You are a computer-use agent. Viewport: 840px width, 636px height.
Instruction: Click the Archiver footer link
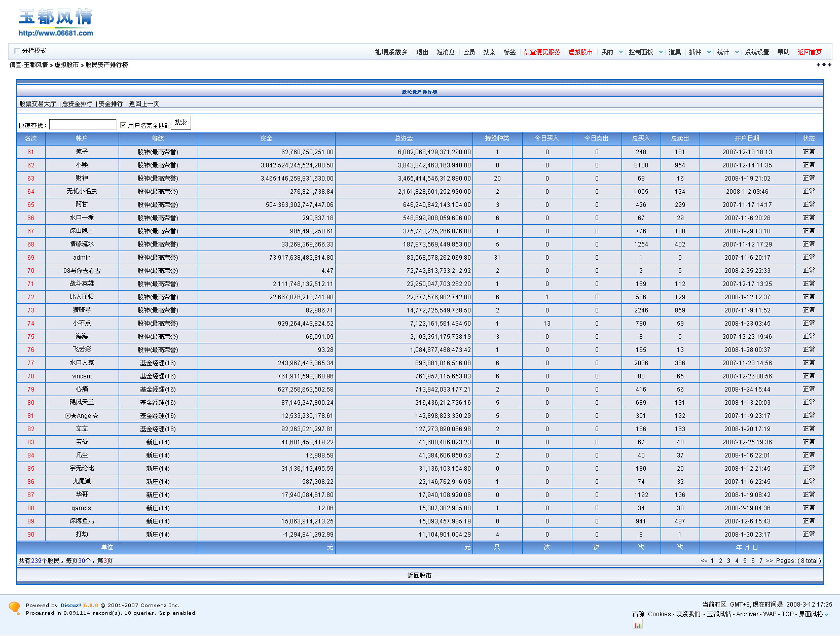pos(747,614)
